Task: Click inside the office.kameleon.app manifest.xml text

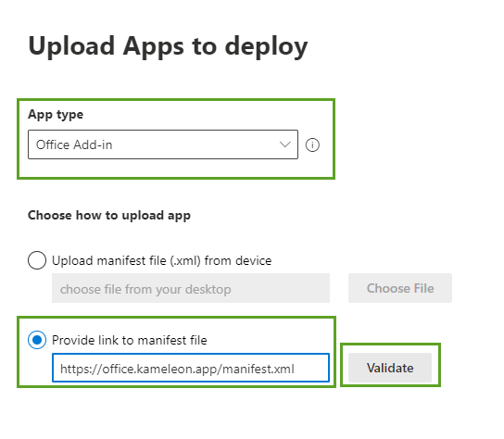Action: [177, 369]
